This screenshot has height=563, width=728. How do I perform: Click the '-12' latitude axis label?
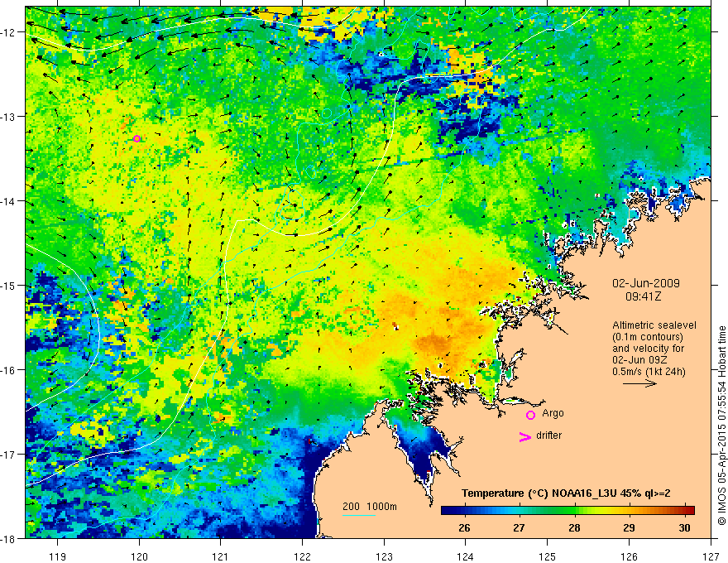coord(9,32)
